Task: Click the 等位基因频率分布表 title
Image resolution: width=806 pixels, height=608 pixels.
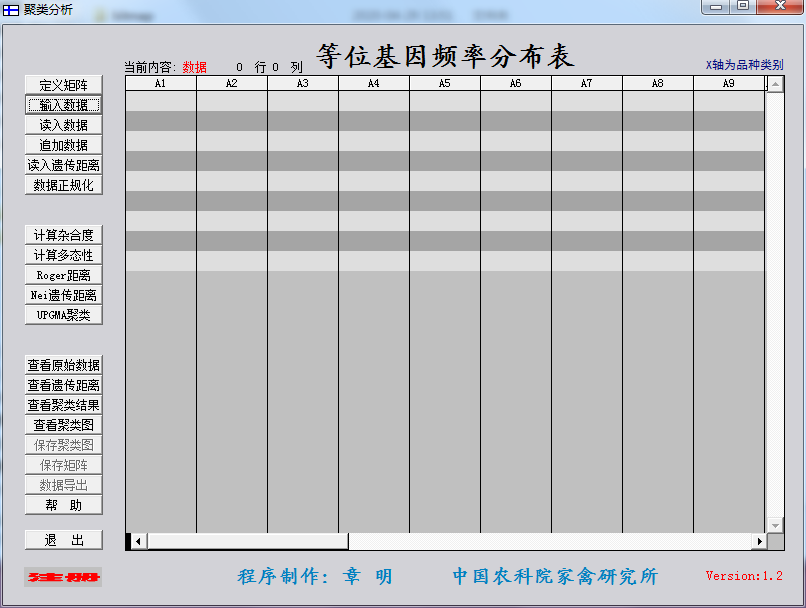Action: pyautogui.click(x=445, y=56)
